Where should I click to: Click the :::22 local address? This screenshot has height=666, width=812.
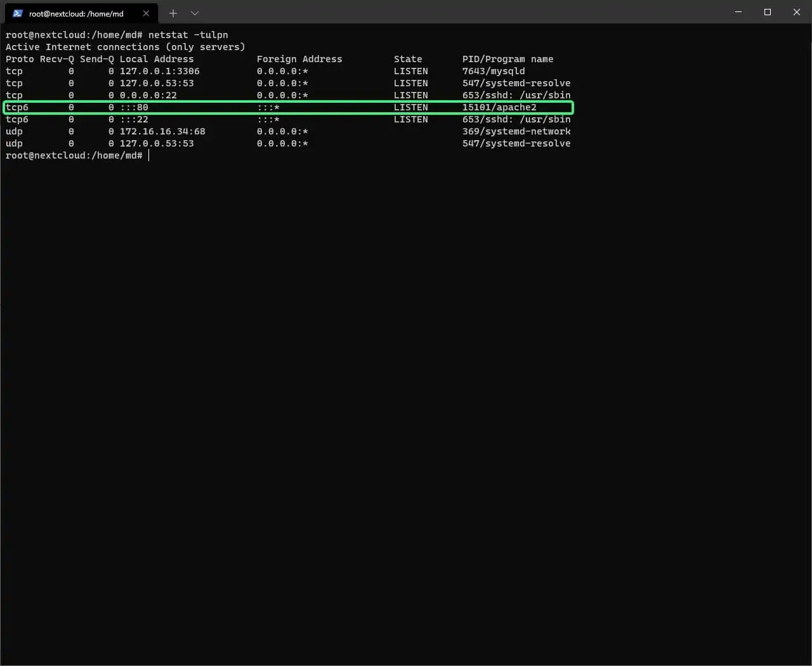[x=134, y=119]
